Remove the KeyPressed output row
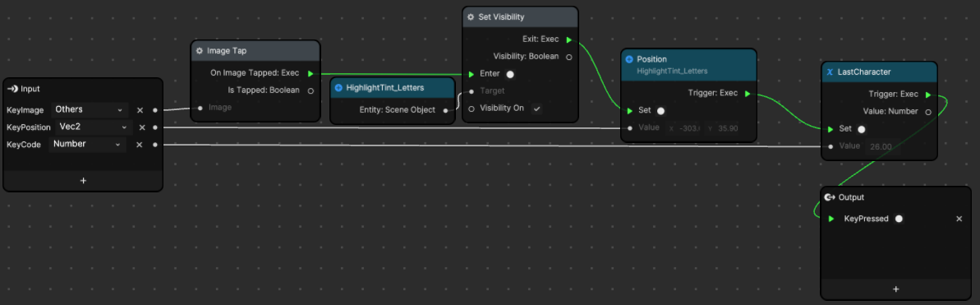The image size is (980, 305). [959, 219]
